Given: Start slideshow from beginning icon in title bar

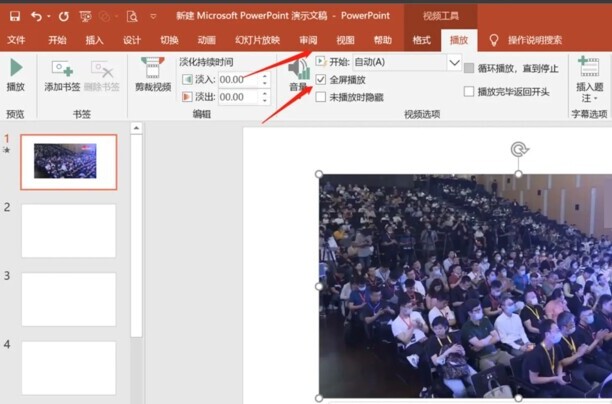Looking at the screenshot, I should pos(85,16).
